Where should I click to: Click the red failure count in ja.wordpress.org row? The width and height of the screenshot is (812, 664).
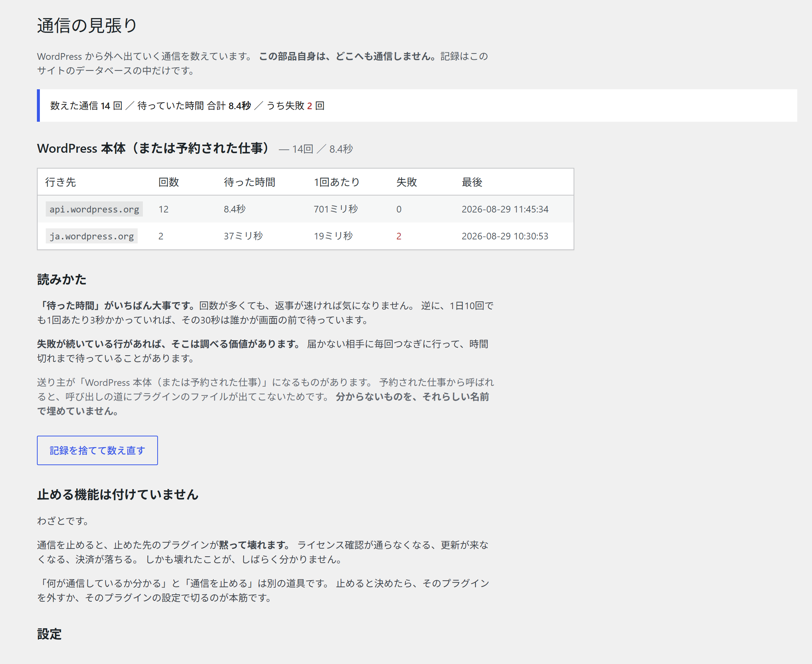[x=399, y=236]
